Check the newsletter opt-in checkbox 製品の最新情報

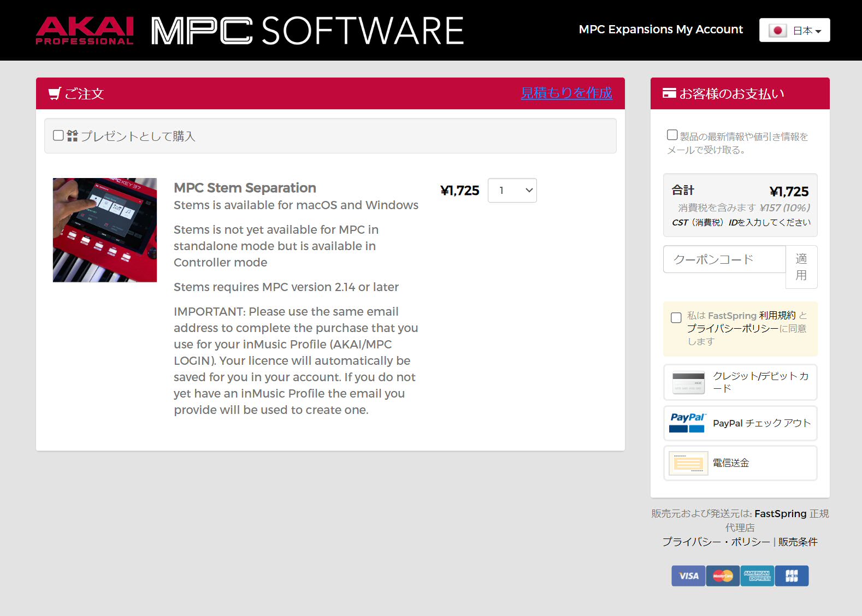click(x=672, y=135)
